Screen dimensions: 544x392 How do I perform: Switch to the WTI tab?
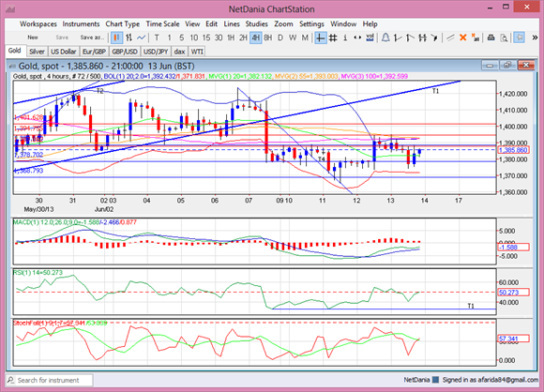coord(197,52)
